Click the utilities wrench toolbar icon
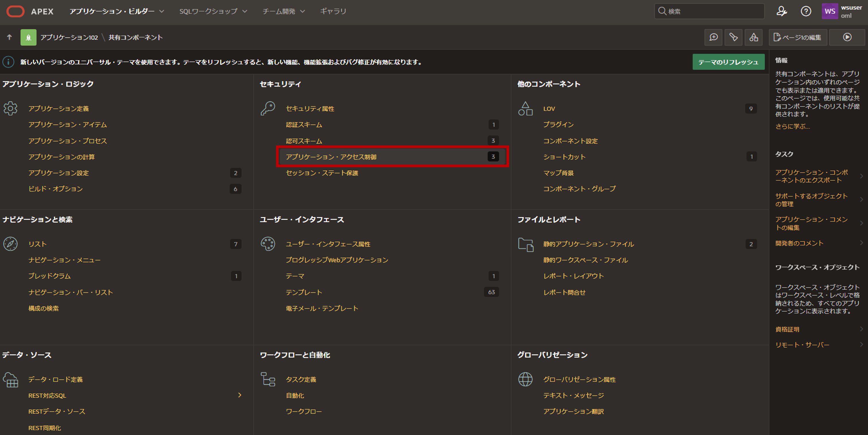Image resolution: width=868 pixels, height=435 pixels. [x=733, y=37]
